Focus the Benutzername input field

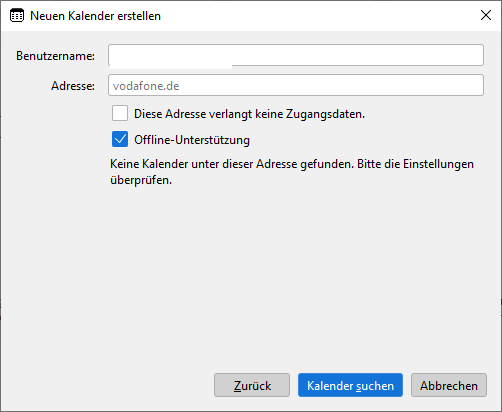click(296, 55)
